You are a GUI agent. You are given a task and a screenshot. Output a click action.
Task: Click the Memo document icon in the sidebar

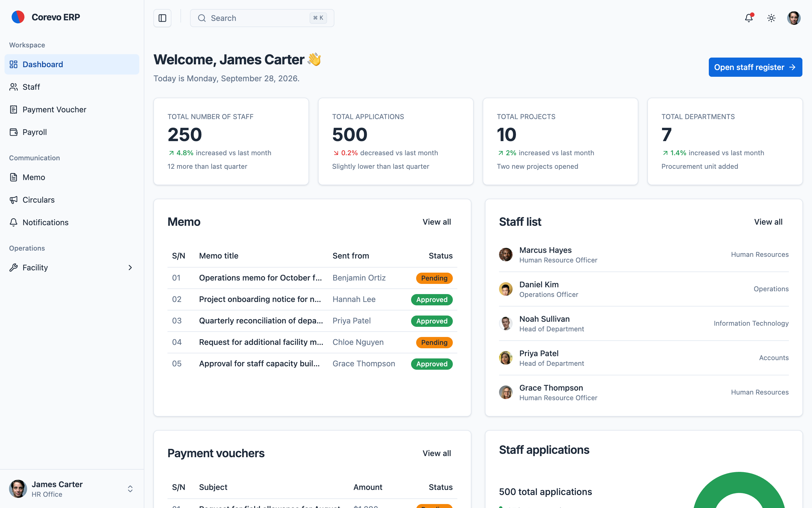click(x=14, y=178)
